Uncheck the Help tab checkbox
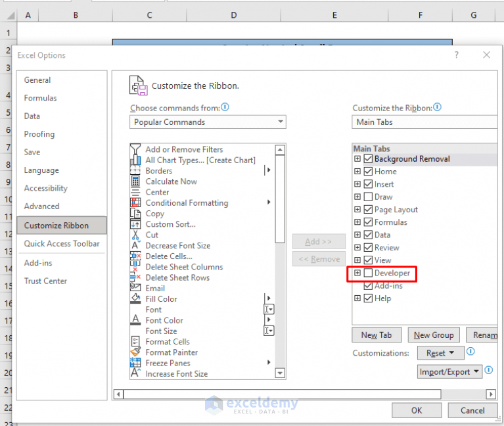 (x=368, y=298)
